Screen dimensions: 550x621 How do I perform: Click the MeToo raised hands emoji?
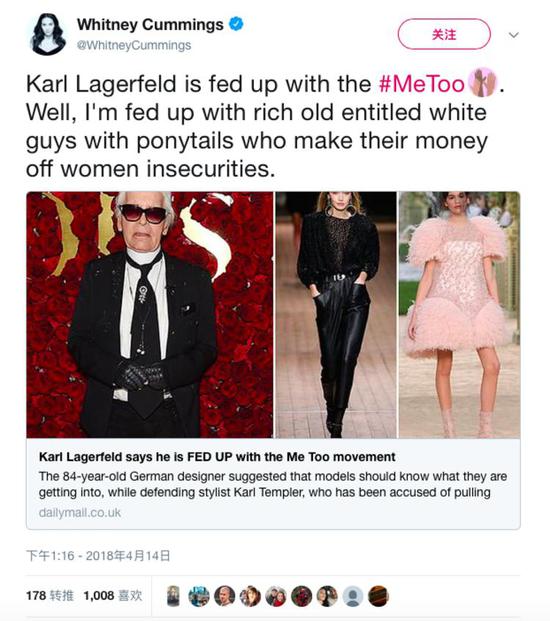pos(482,82)
